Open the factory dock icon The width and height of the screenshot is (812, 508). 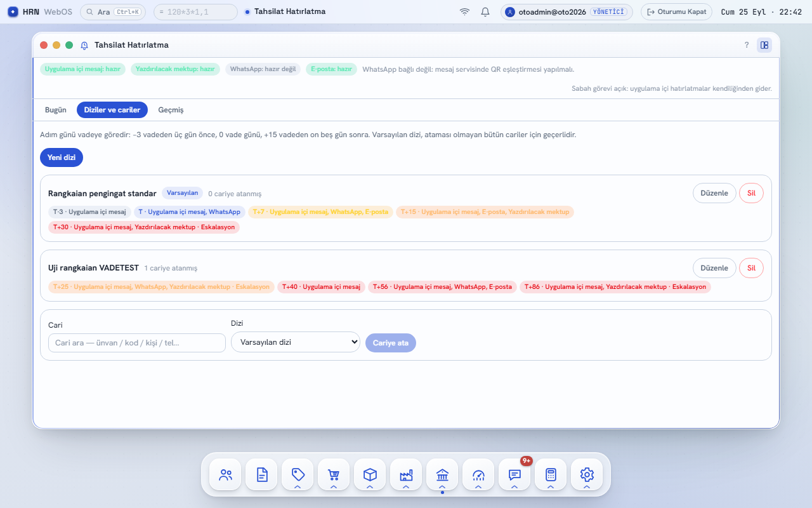[406, 474]
